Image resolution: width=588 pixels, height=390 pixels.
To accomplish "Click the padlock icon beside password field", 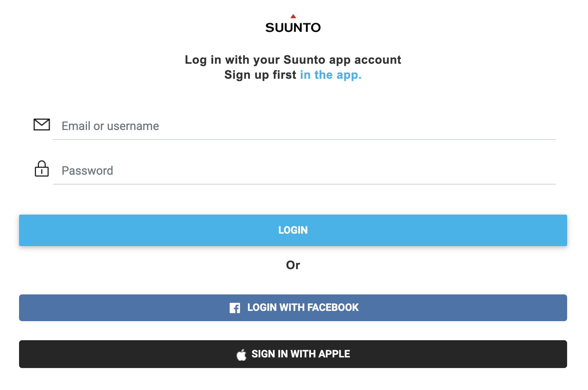I will 41,169.
